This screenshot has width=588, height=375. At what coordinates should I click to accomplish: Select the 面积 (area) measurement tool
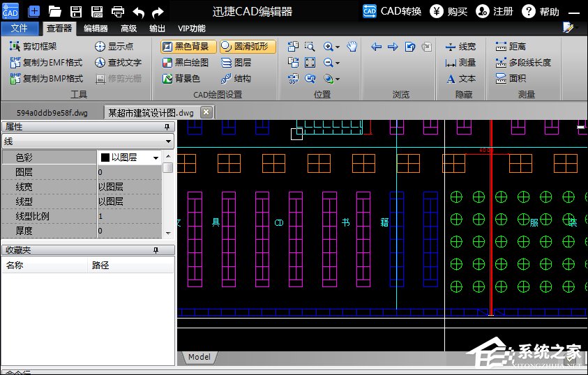coord(511,78)
